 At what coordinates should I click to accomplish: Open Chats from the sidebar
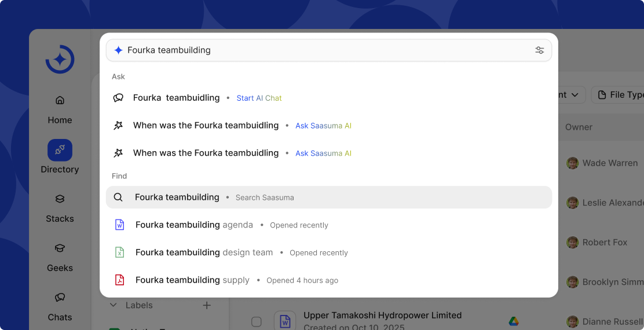(60, 306)
